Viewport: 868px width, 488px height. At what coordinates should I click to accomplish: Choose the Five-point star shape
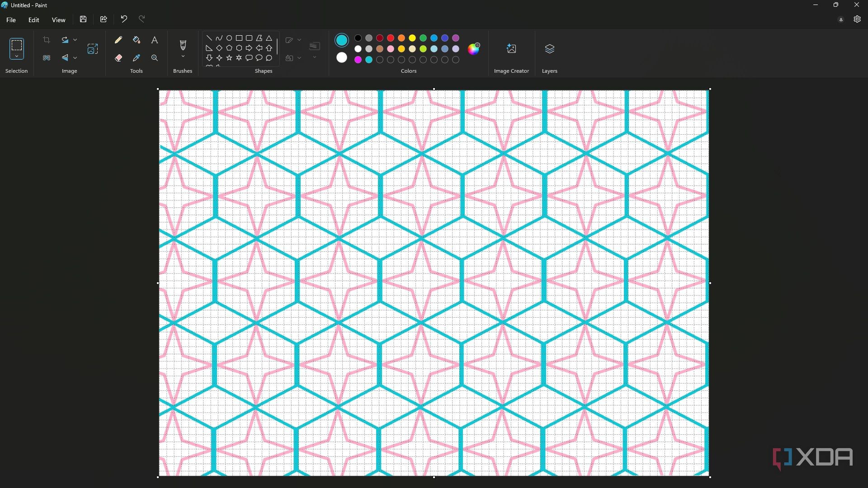pyautogui.click(x=229, y=58)
